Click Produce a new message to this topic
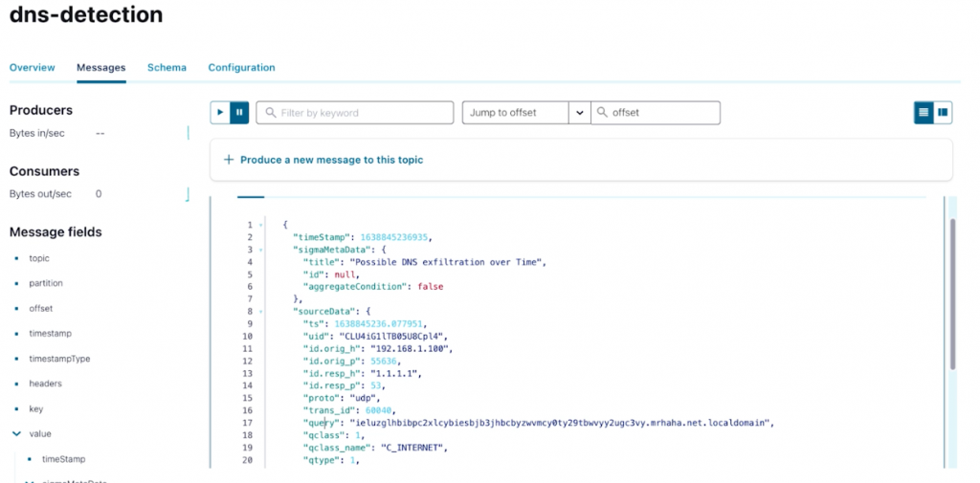Screen dimensions: 980x483 click(331, 160)
